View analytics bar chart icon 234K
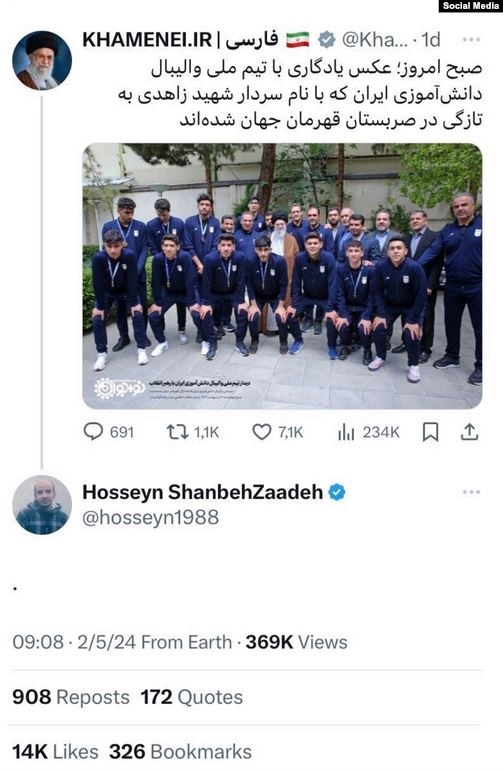The image size is (503, 772). pyautogui.click(x=346, y=432)
